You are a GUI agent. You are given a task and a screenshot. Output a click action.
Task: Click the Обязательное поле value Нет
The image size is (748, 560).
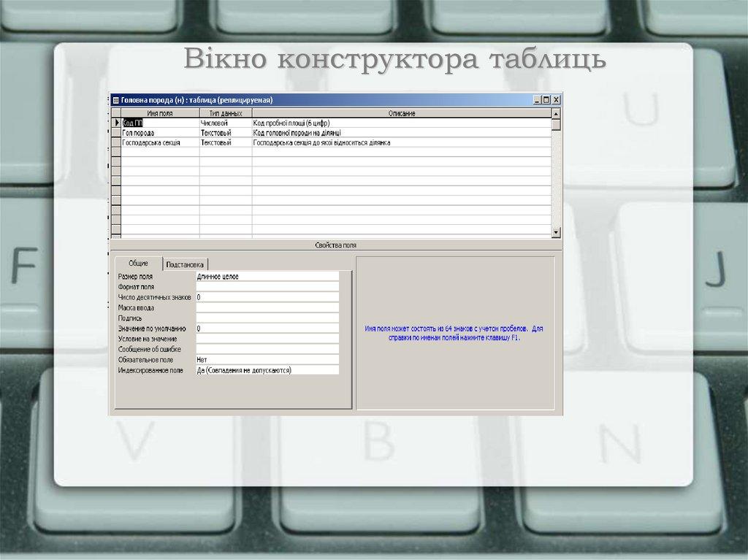click(267, 360)
